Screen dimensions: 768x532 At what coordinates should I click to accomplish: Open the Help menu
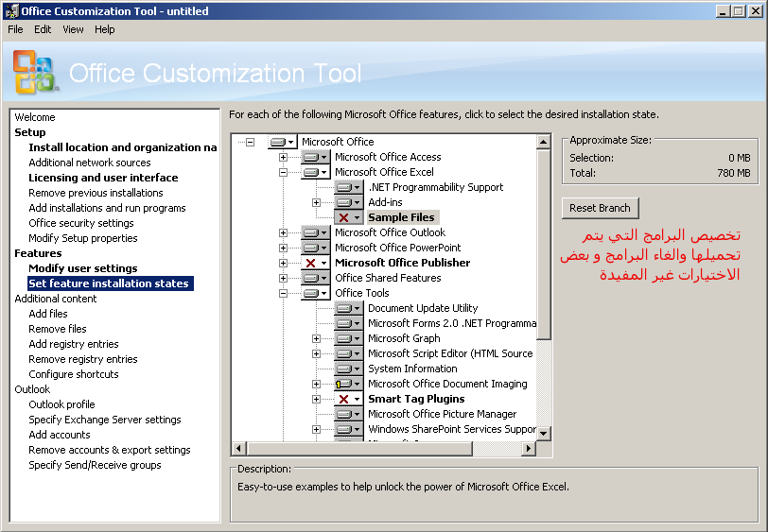click(x=105, y=29)
